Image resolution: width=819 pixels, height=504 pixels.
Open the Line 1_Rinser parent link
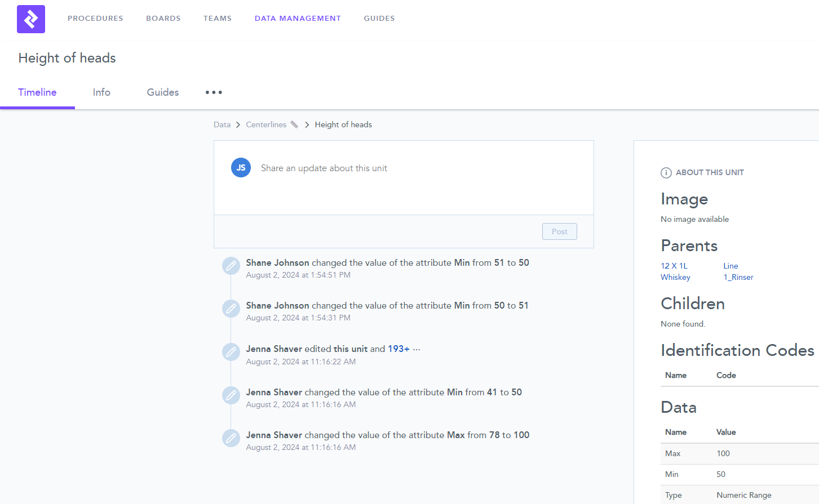point(738,271)
